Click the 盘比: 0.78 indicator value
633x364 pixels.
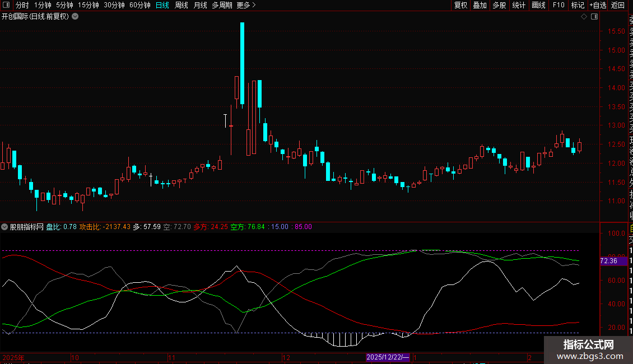62,227
